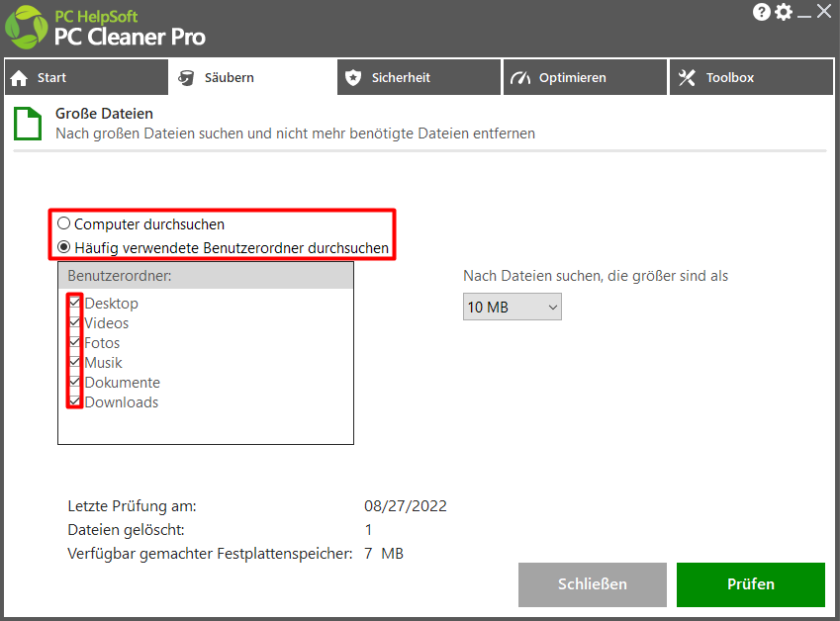Screen dimensions: 840x621
Task: Toggle the Downloads folder checkbox
Action: pyautogui.click(x=74, y=401)
